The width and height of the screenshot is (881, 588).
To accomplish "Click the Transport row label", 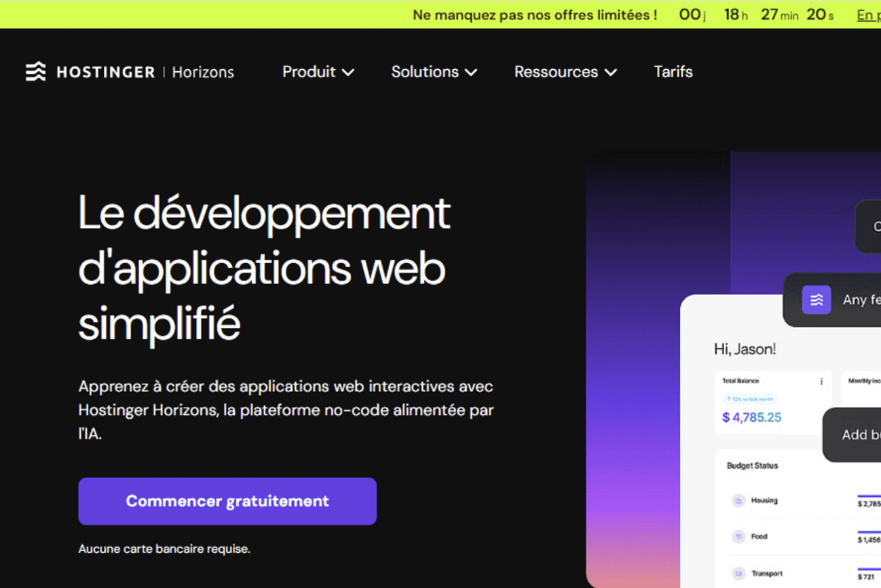I will point(767,573).
